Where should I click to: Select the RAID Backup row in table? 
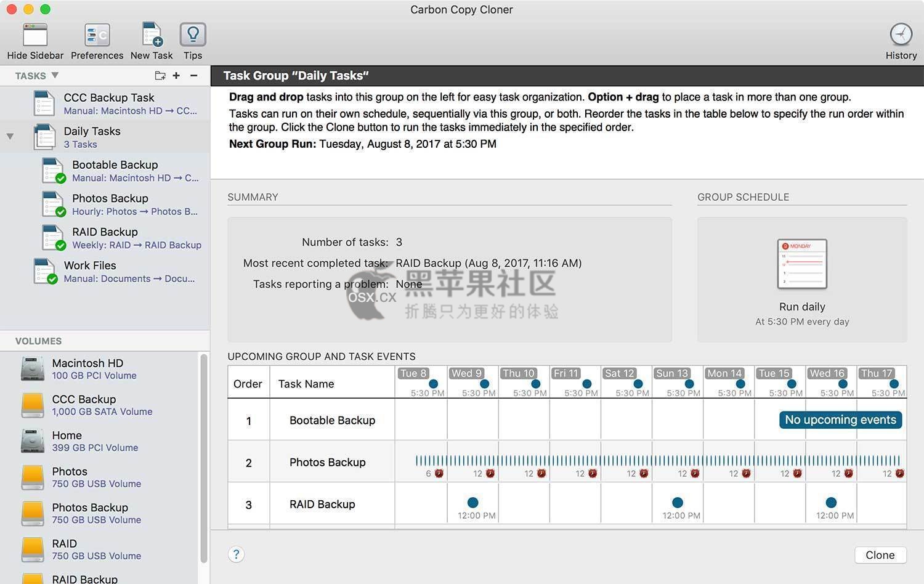567,504
